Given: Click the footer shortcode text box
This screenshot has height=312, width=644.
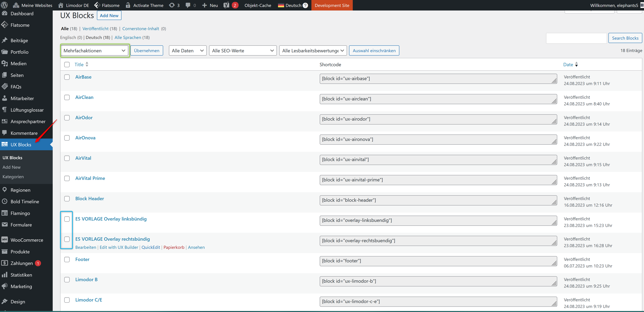Looking at the screenshot, I should point(438,261).
